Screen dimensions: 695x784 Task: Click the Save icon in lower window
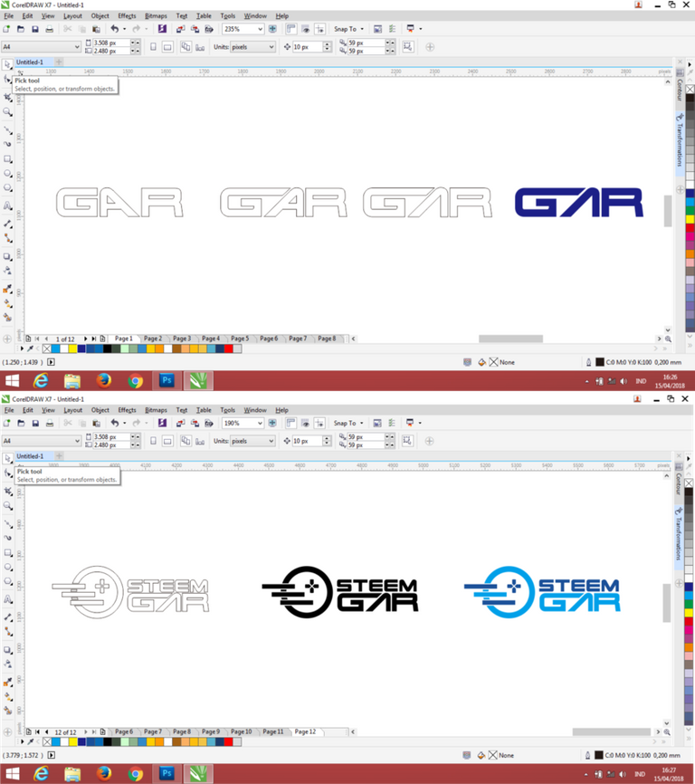pos(35,423)
